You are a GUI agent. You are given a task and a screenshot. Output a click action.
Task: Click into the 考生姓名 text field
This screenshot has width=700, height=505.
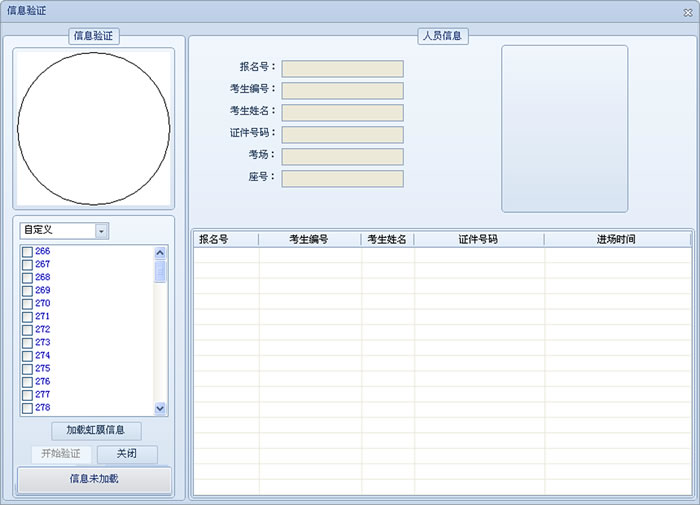342,112
